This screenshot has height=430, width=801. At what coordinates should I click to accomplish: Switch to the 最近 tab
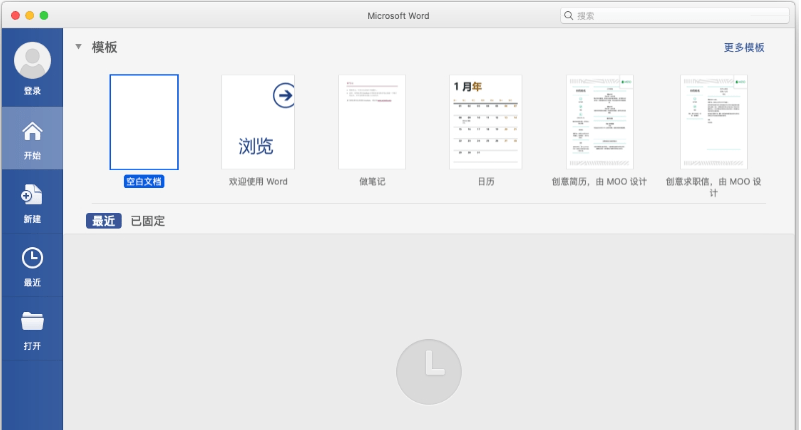104,221
